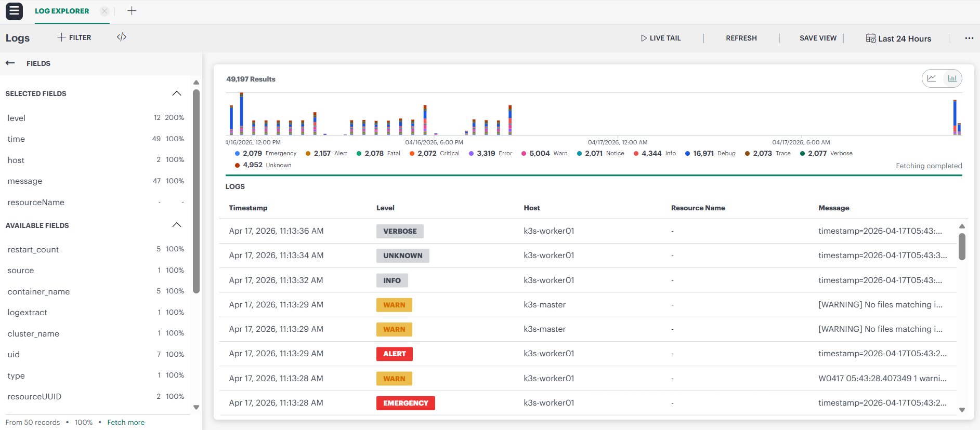Switch to bar chart view
This screenshot has width=980, height=430.
[x=952, y=78]
